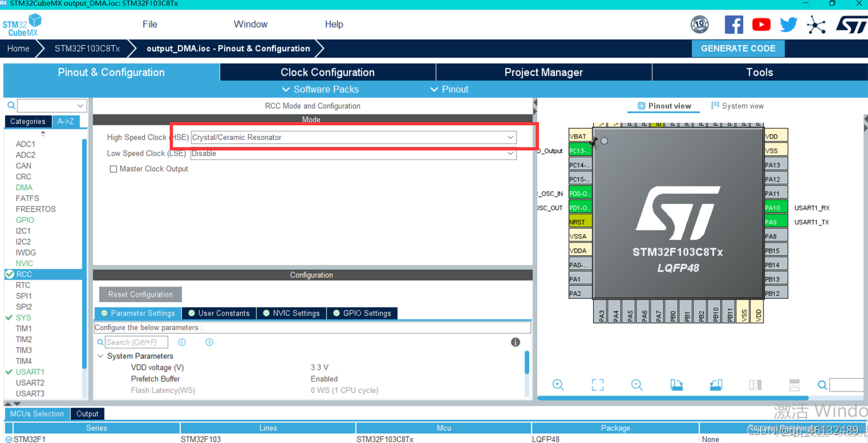This screenshot has height=443, width=868.
Task: Open the Low Speed Clock LSE dropdown
Action: point(353,153)
